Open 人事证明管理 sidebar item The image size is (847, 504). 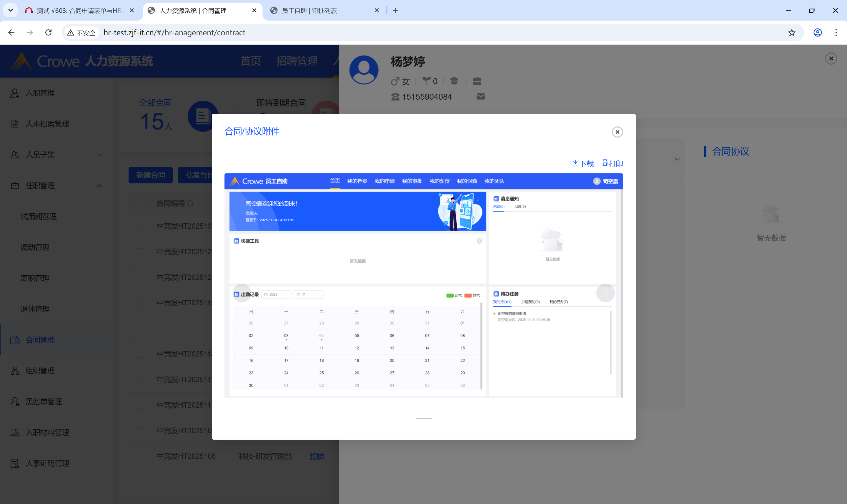[x=47, y=463]
